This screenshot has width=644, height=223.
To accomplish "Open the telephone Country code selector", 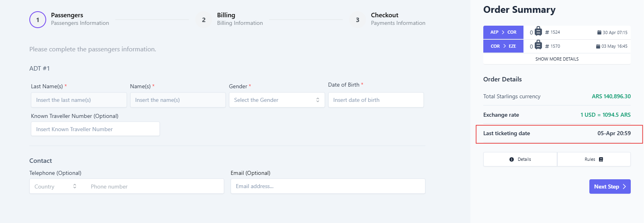I will point(55,187).
